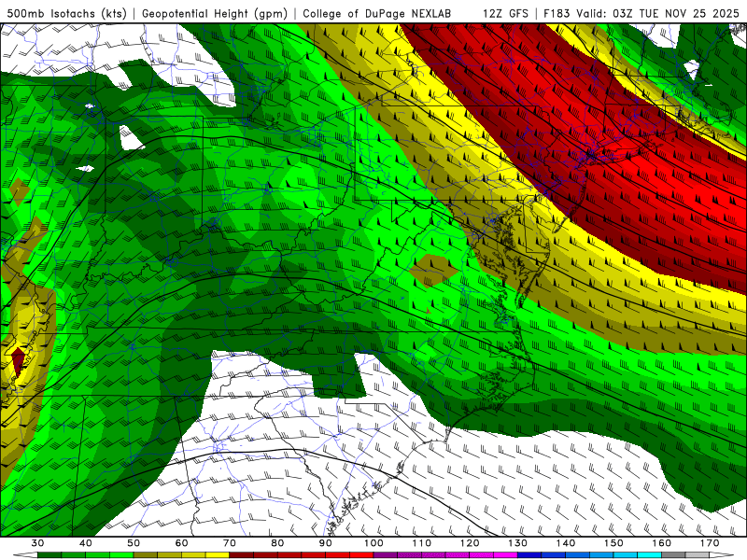
Task: Click the '12Z GFS' model run label
Action: click(505, 13)
